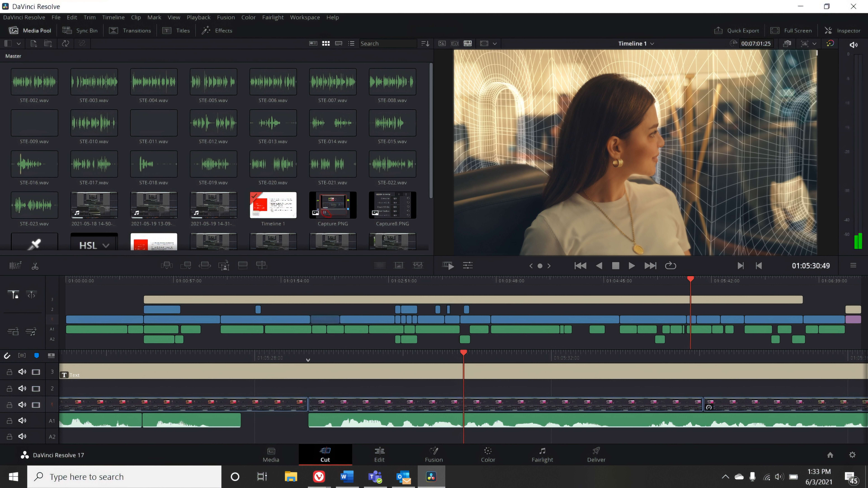868x488 pixels.
Task: Select the thumbnail grid view icon
Action: coord(326,43)
